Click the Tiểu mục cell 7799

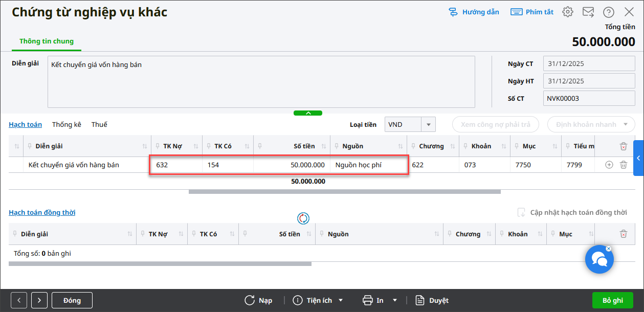click(x=579, y=165)
